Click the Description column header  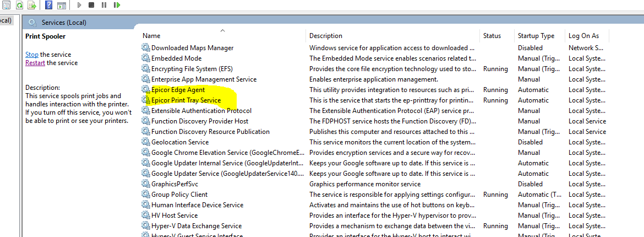(325, 36)
